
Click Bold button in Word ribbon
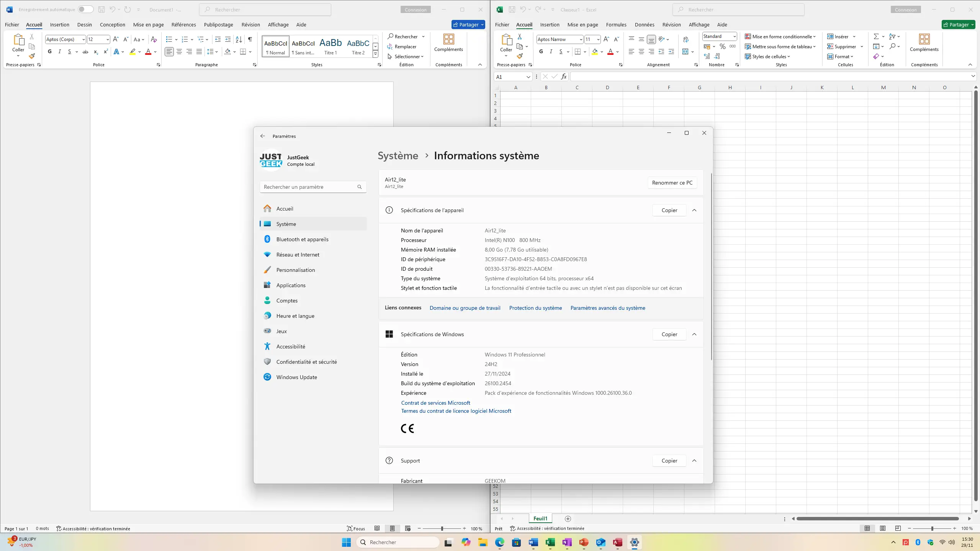click(x=50, y=52)
